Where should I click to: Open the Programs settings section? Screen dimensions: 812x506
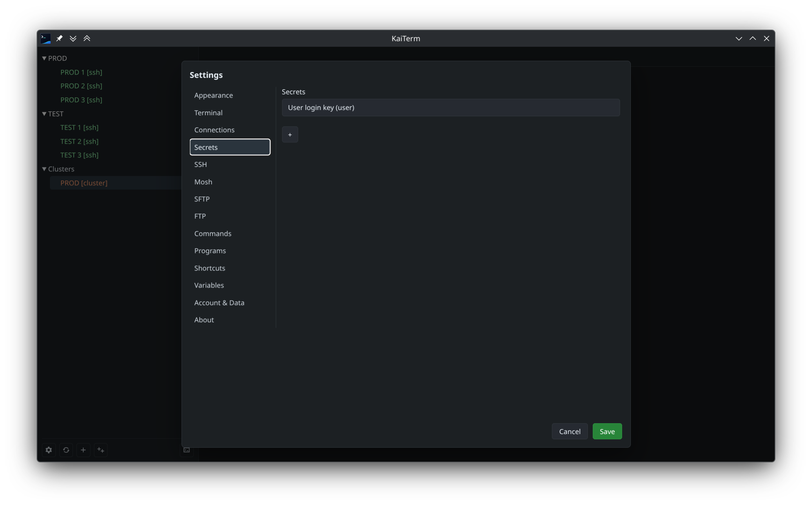coord(230,251)
